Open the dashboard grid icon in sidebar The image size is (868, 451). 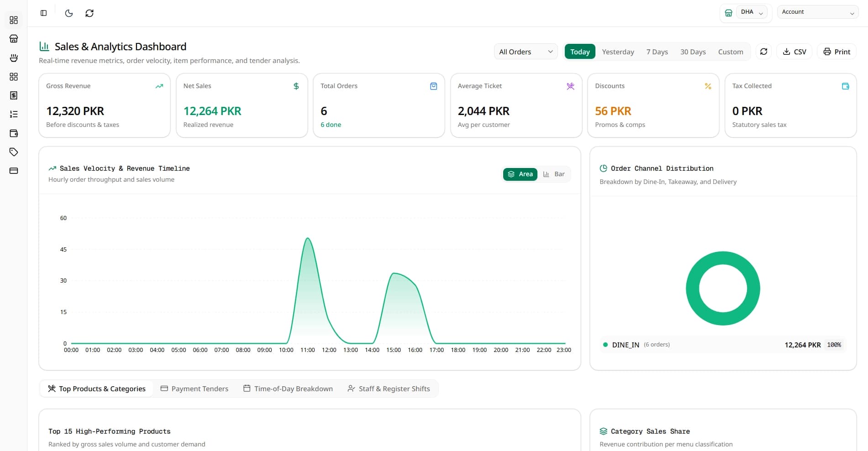click(x=14, y=20)
